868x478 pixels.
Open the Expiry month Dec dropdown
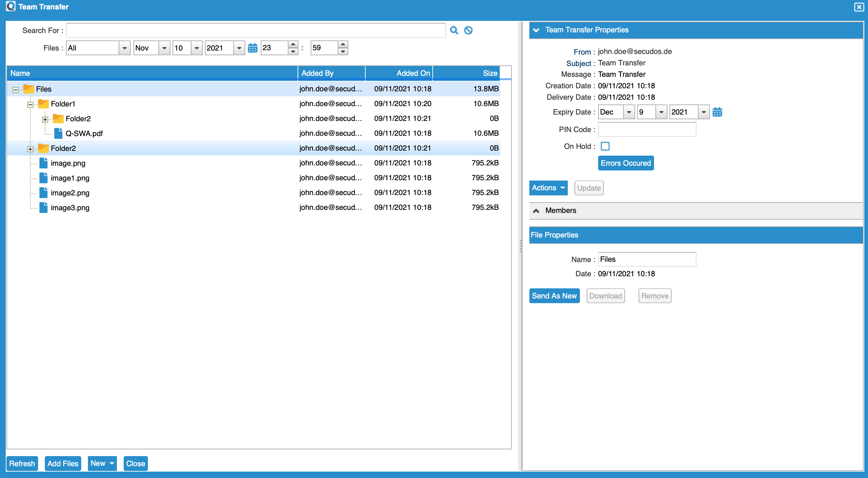[x=628, y=112]
